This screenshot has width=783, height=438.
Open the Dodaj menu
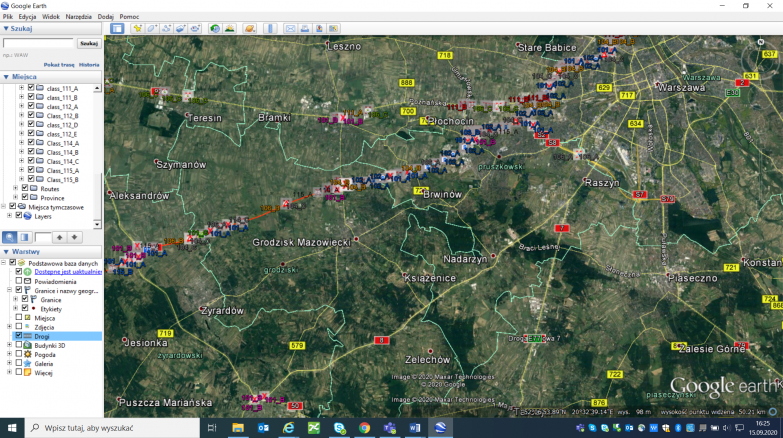[x=105, y=16]
